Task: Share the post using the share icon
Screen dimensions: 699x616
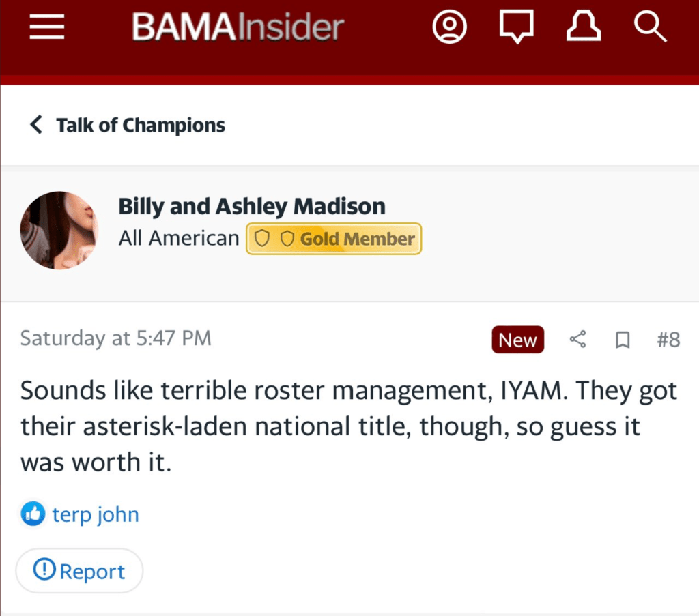Action: point(577,340)
